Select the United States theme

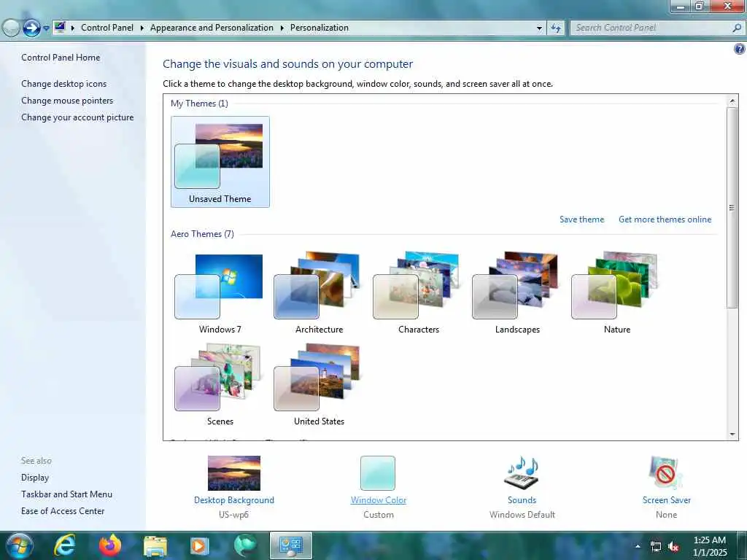pyautogui.click(x=319, y=385)
